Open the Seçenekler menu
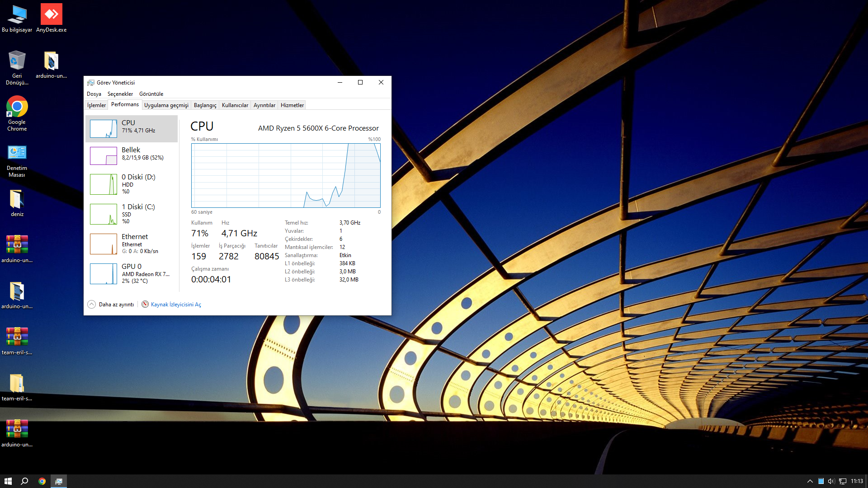Viewport: 868px width, 488px height. 120,94
